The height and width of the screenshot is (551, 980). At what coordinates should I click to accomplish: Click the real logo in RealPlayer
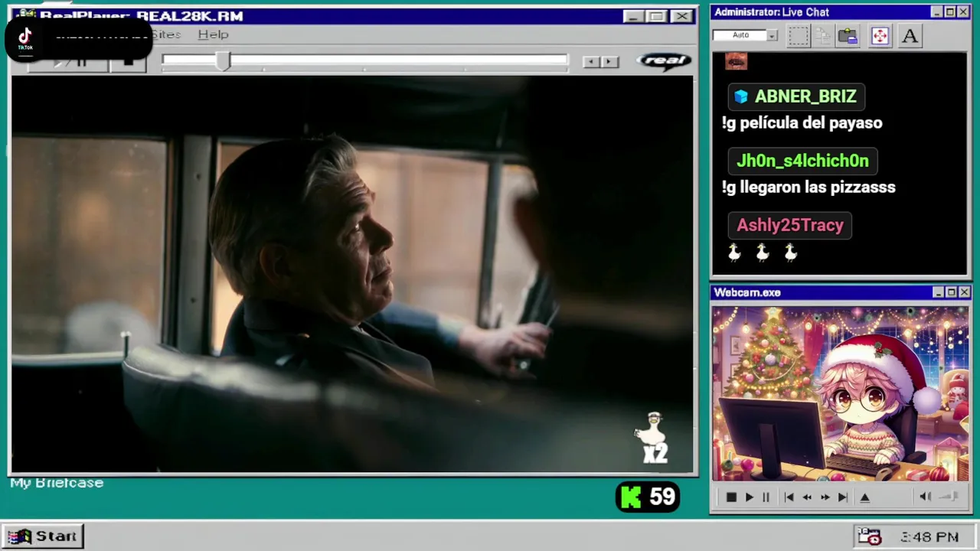coord(664,61)
